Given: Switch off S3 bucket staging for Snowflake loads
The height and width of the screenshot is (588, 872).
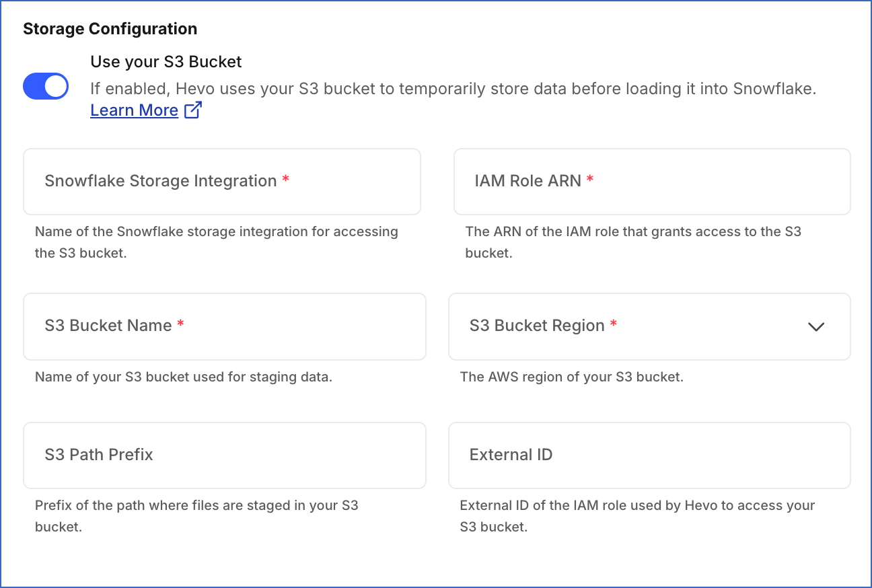Looking at the screenshot, I should (x=45, y=86).
